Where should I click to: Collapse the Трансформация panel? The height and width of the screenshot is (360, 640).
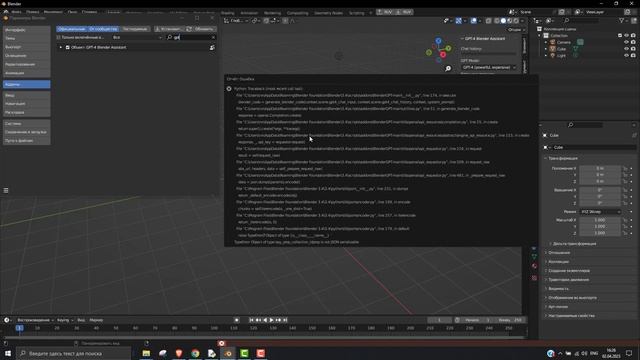[x=562, y=158]
